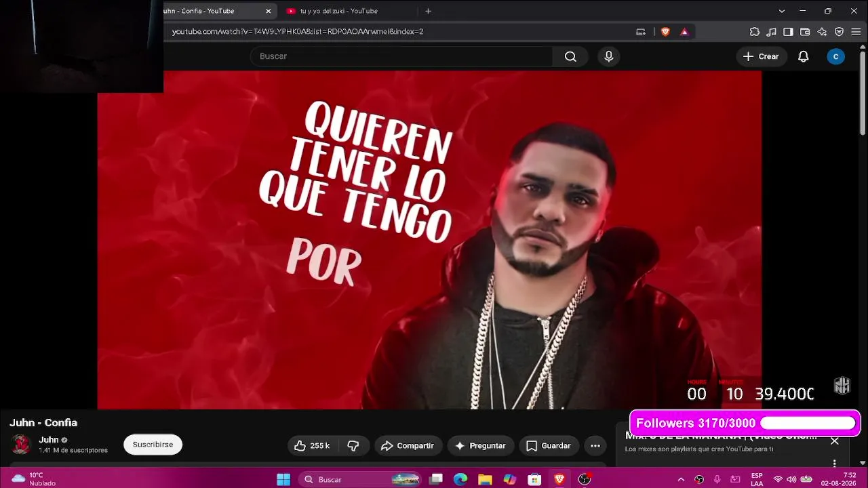
Task: Show hidden system tray icons
Action: (x=681, y=479)
